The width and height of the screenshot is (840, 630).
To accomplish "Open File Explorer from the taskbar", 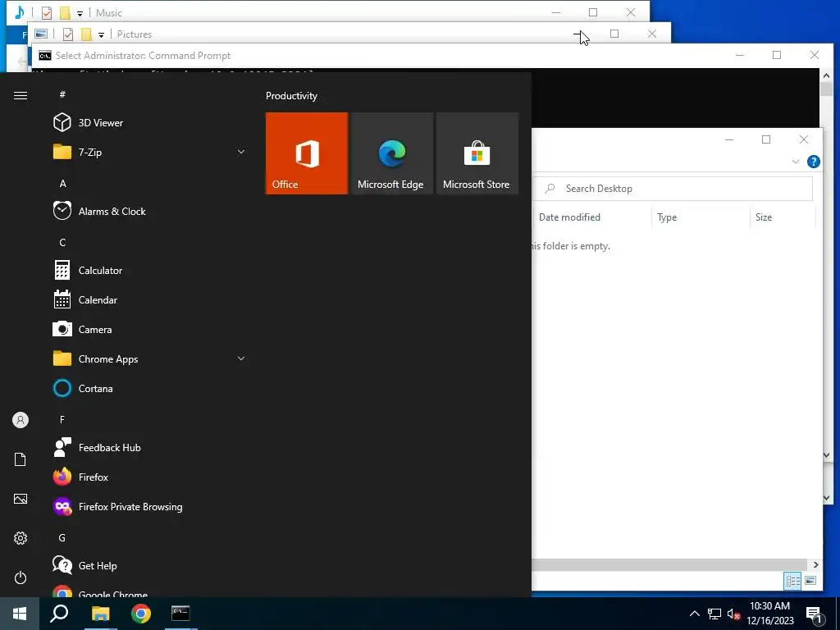I will [100, 614].
